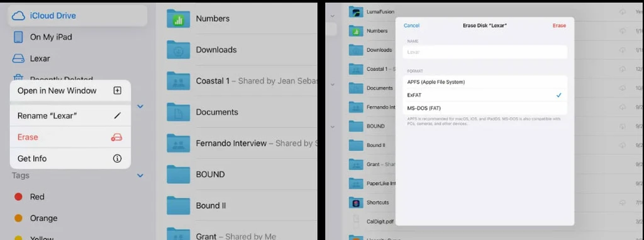
Task: Open 'Bound II' row behind the Erase dialog
Action: (372, 146)
